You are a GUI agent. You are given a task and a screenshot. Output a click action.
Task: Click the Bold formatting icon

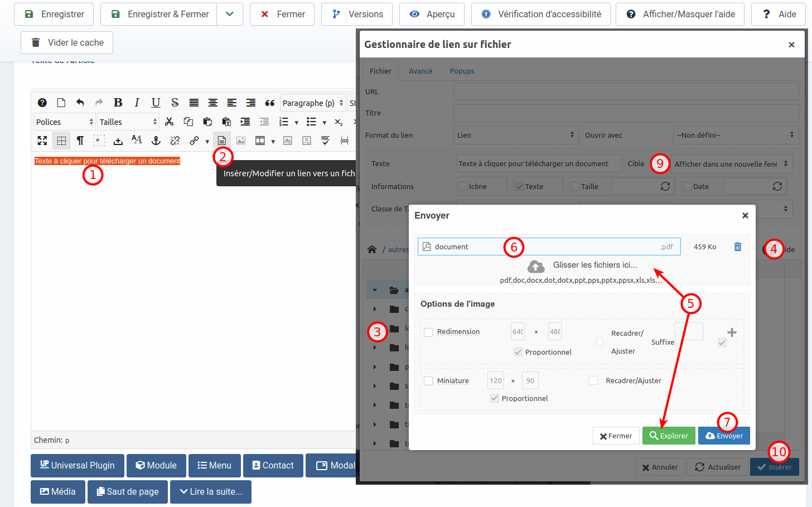118,103
